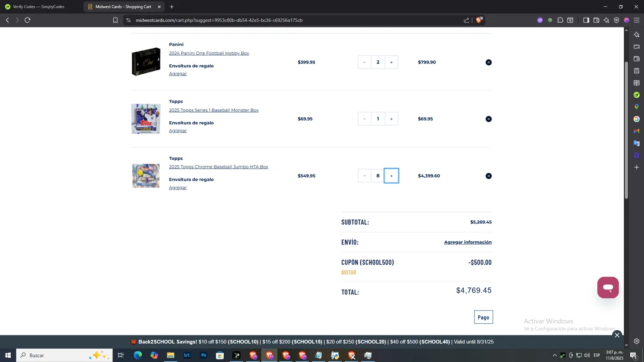Screen dimensions: 644x362
Task: Increase quantity of Panini One Football box
Action: 392,62
